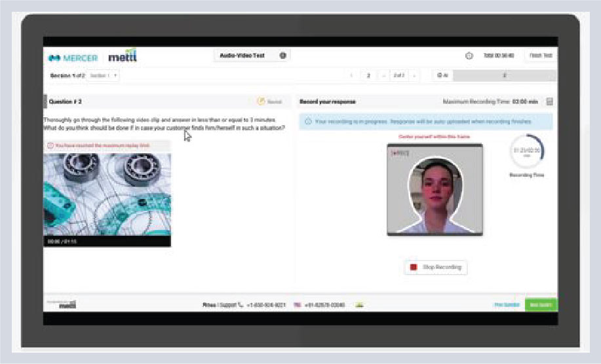The width and height of the screenshot is (601, 364).
Task: Click the green Next Question button
Action: (541, 305)
